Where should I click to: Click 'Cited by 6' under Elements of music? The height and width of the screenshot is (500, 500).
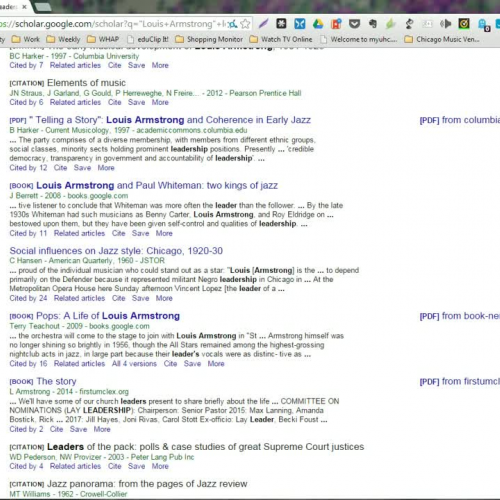tap(26, 102)
